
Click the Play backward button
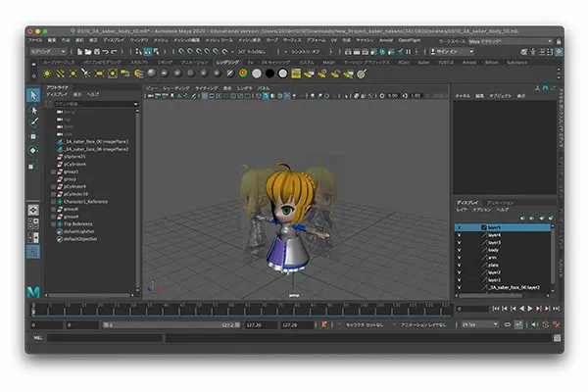(x=521, y=309)
